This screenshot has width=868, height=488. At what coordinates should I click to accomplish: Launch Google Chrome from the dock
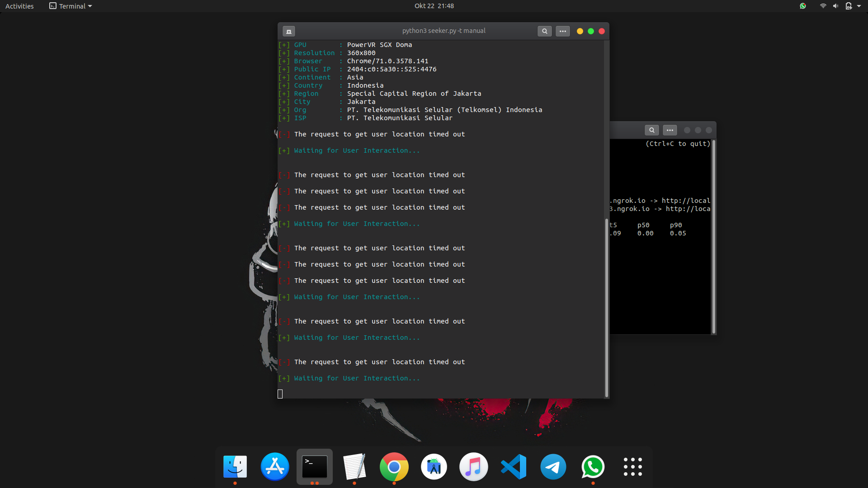(394, 467)
